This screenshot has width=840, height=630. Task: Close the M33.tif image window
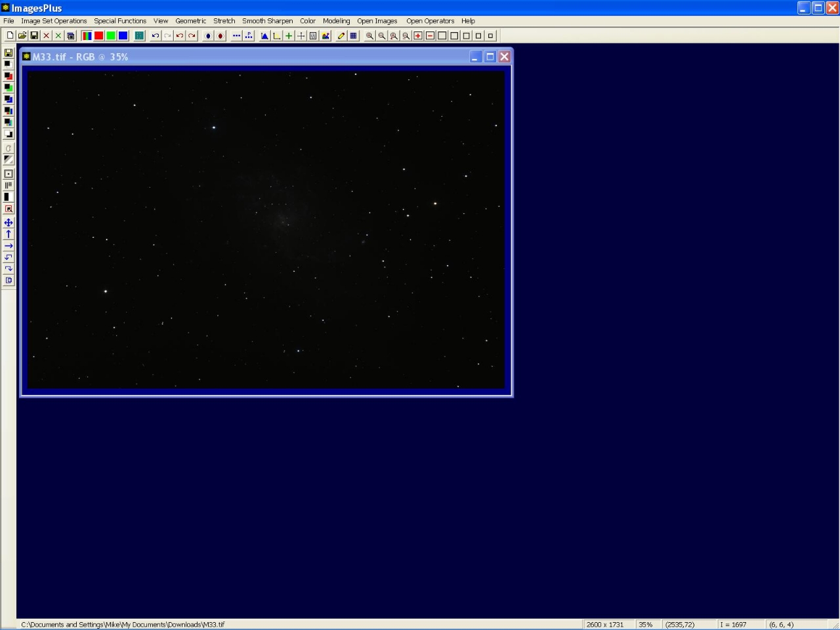504,56
